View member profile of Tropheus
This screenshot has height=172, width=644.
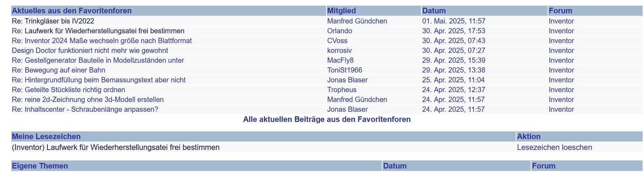(x=342, y=90)
